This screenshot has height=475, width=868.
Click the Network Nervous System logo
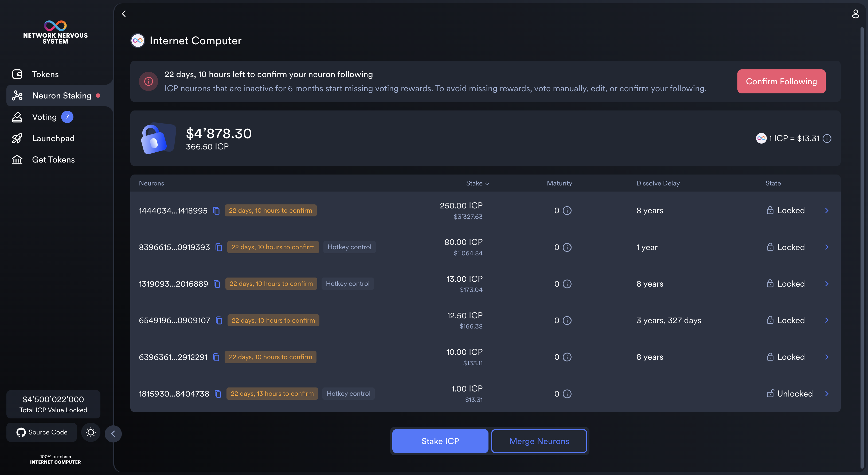pos(55,32)
